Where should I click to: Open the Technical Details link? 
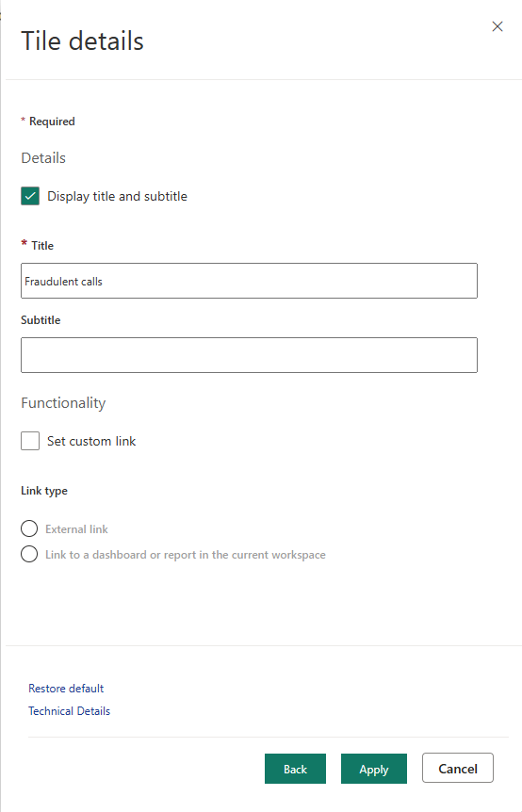click(69, 711)
